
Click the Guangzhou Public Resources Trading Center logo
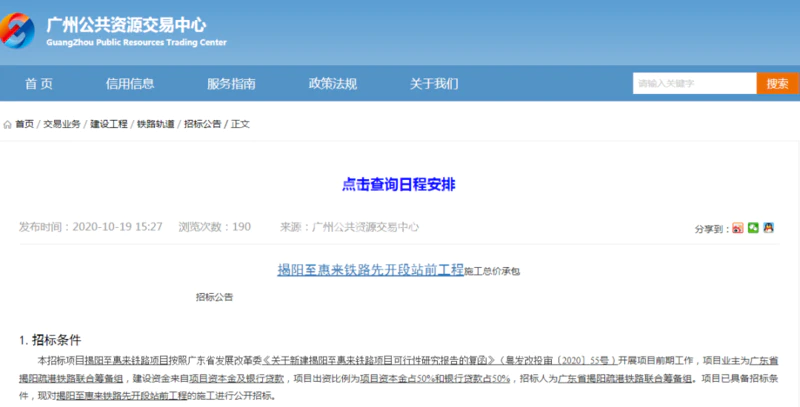(21, 31)
